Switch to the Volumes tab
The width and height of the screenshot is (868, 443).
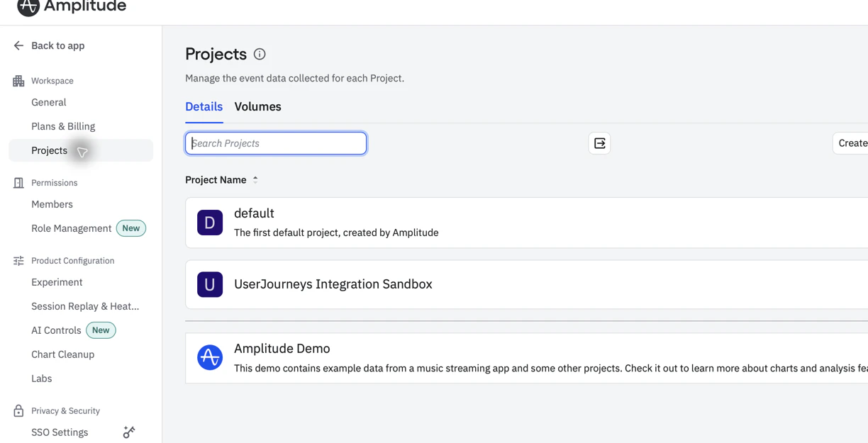[x=257, y=106]
